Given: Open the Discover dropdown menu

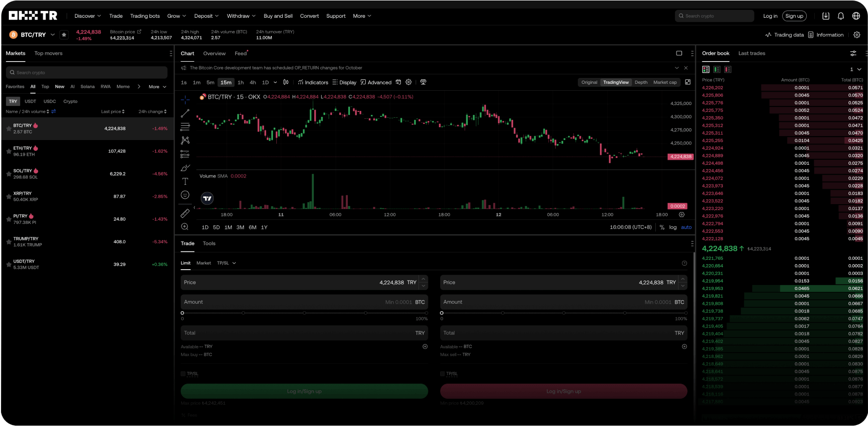Looking at the screenshot, I should [87, 16].
